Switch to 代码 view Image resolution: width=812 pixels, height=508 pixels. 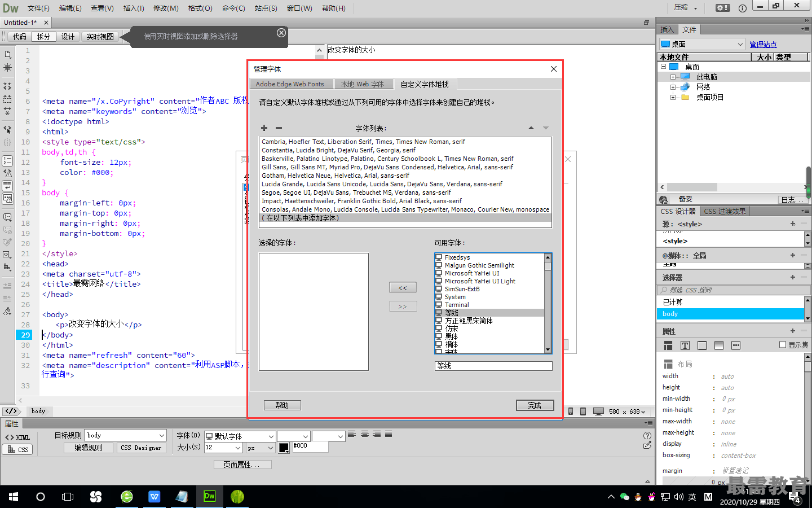(20, 37)
